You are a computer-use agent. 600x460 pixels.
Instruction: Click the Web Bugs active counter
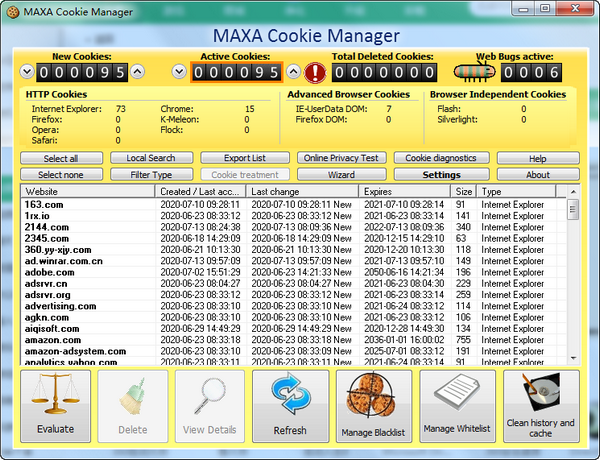pos(531,72)
